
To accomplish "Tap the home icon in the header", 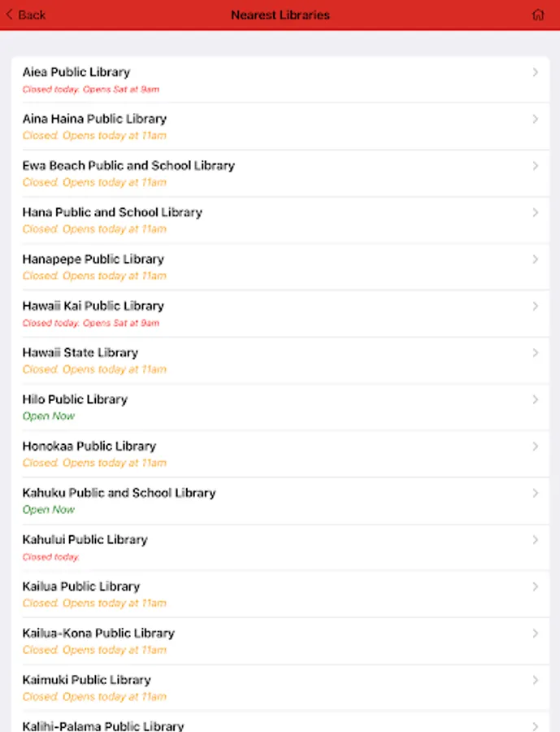I will click(538, 15).
